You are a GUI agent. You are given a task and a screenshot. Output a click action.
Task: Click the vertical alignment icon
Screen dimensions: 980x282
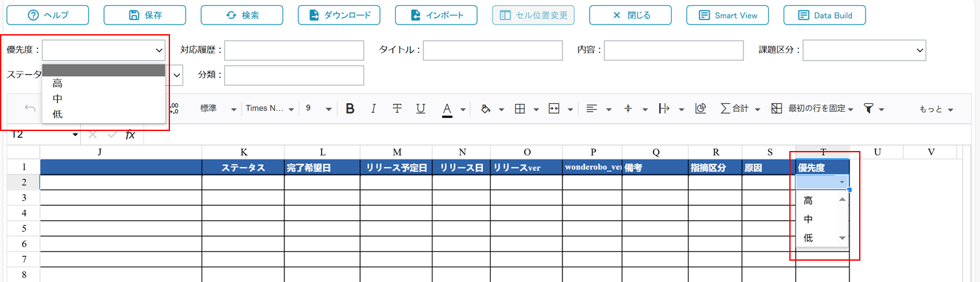(627, 108)
